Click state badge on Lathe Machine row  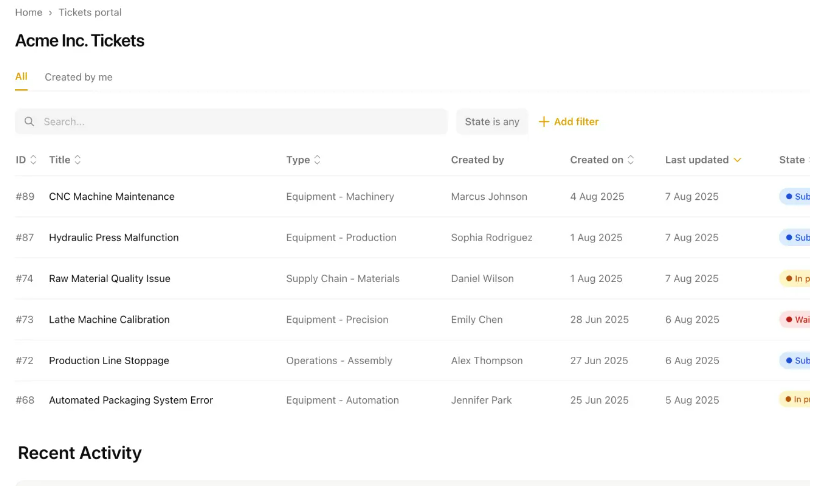point(795,319)
